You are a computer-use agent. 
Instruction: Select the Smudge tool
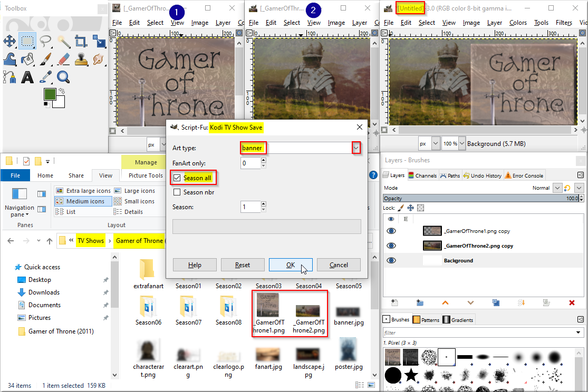[98, 59]
